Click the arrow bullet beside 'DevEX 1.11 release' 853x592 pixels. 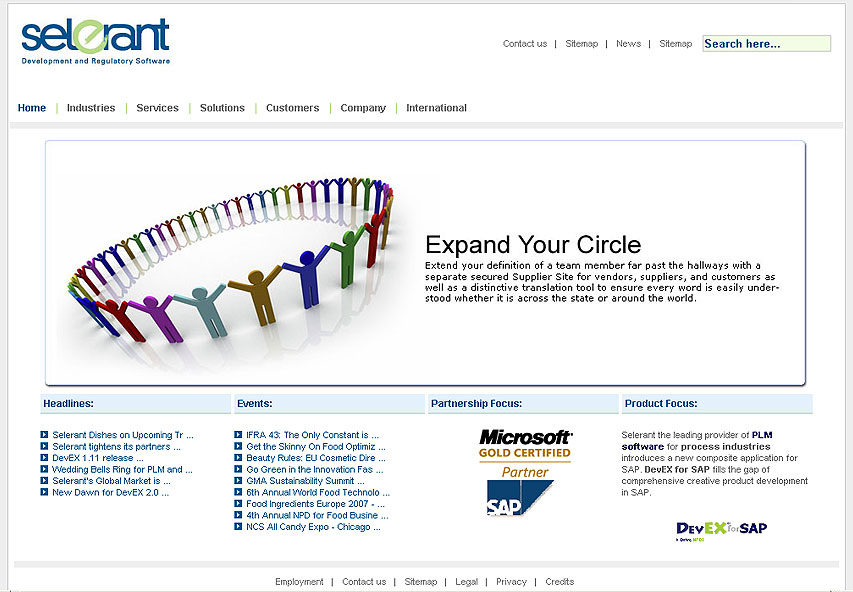(x=44, y=457)
